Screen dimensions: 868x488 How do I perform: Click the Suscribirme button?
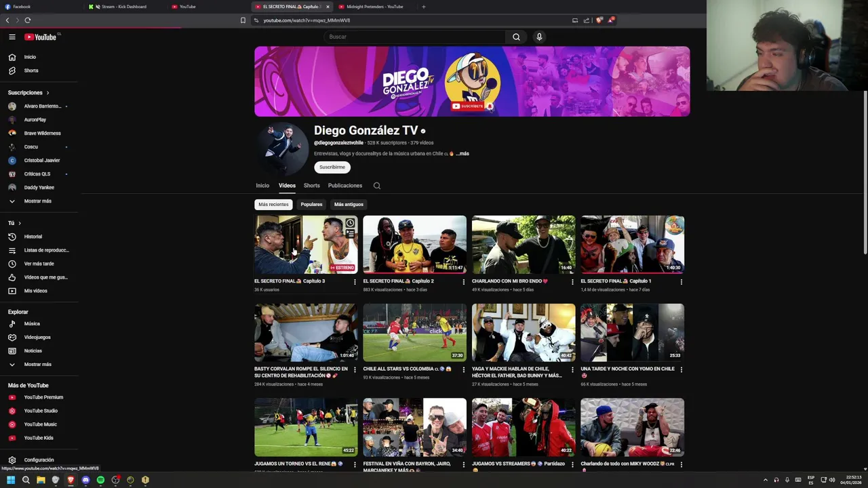(332, 167)
